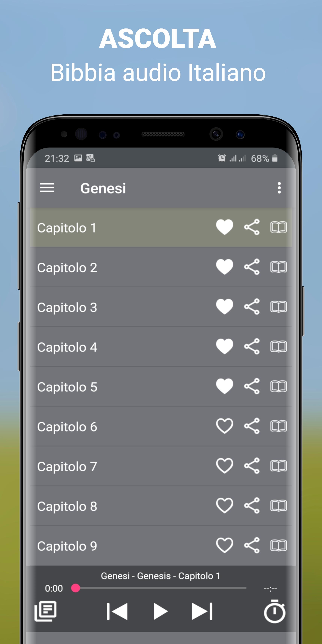The width and height of the screenshot is (322, 644).
Task: Skip to the next chapter track
Action: coord(202,611)
